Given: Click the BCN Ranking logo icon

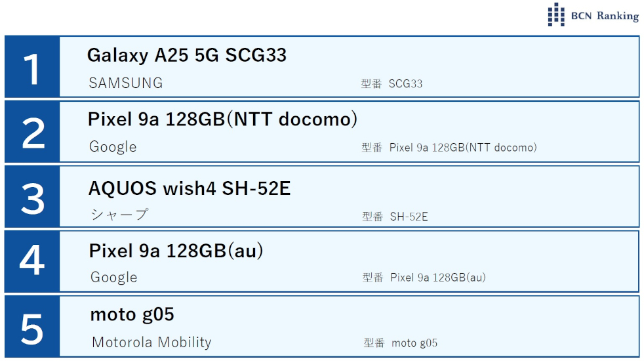Looking at the screenshot, I should [556, 14].
